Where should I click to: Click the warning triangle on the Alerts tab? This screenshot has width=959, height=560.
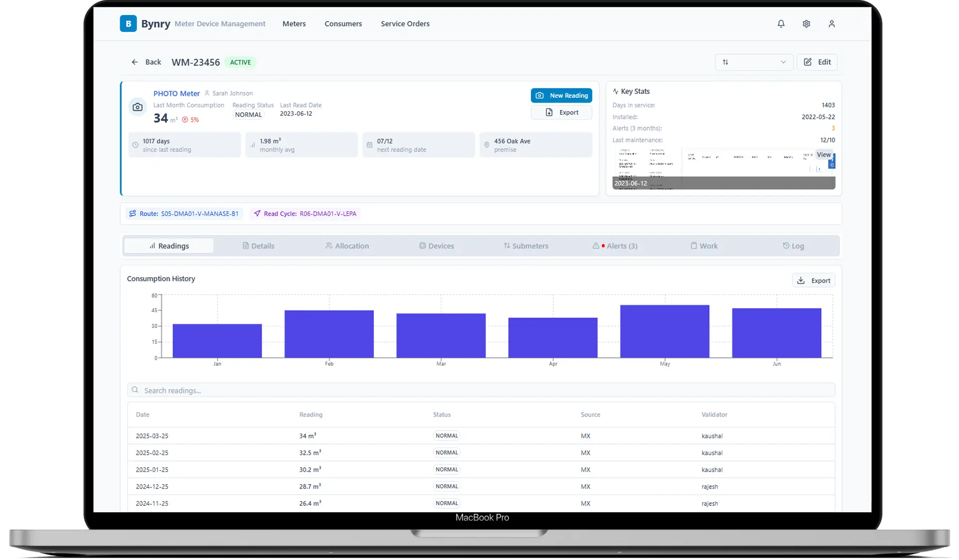pyautogui.click(x=595, y=245)
